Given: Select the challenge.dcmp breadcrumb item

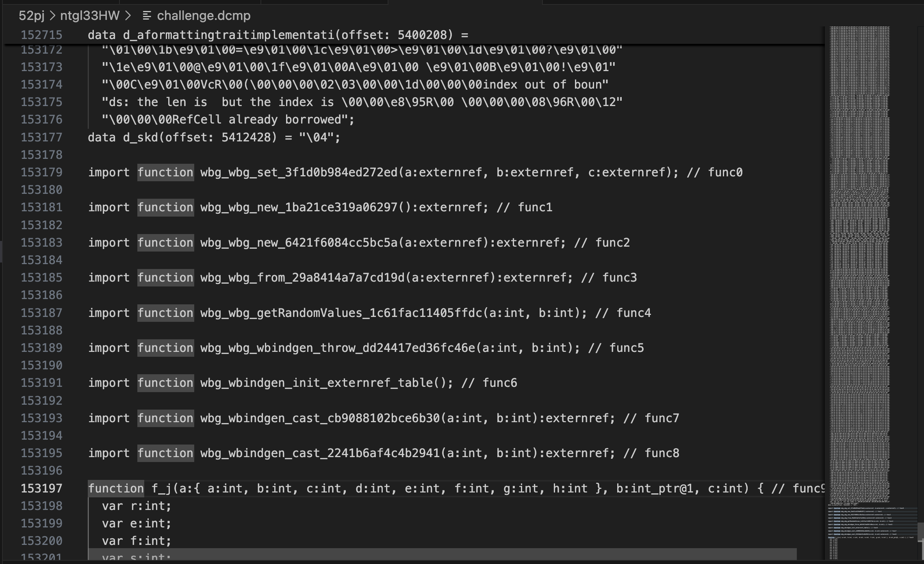Looking at the screenshot, I should point(204,16).
